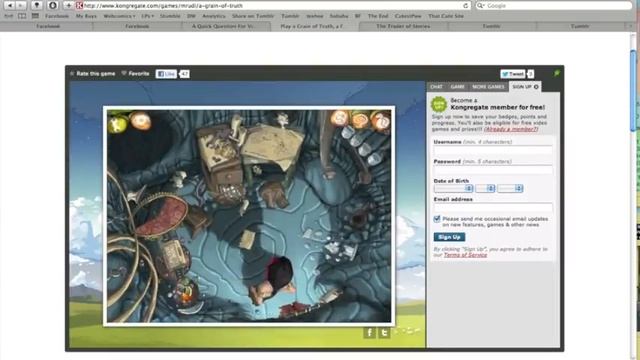640x360 pixels.
Task: Open the Facebook bookmark in bookmarks bar
Action: [57, 16]
